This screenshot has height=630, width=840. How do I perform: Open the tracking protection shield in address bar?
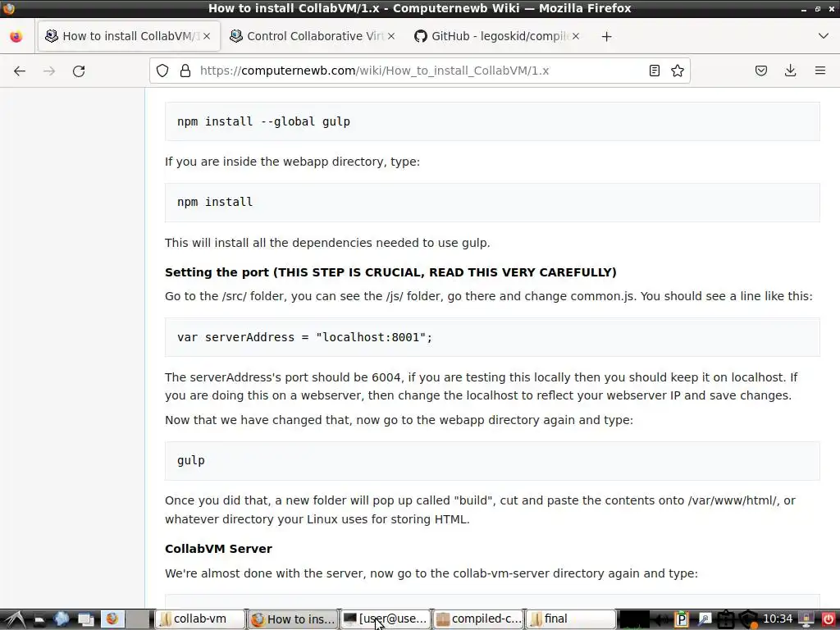tap(162, 71)
